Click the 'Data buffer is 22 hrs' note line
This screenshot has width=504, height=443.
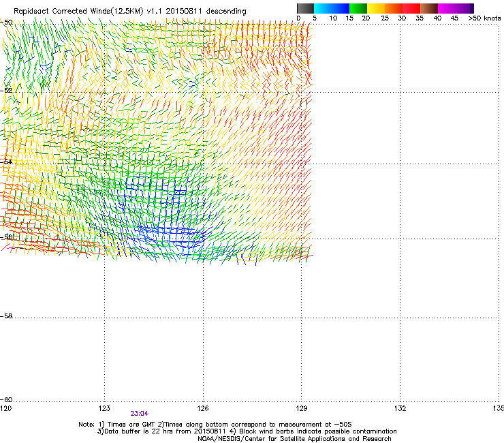[x=247, y=431]
